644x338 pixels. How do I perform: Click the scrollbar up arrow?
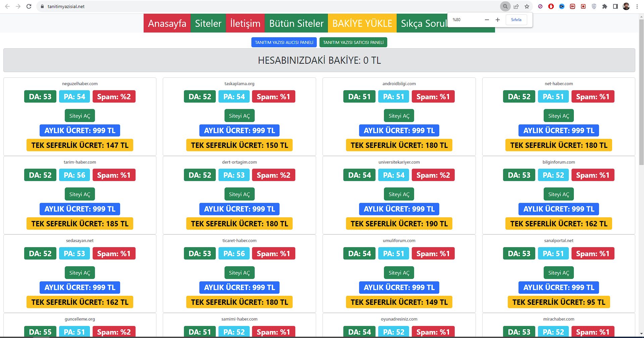641,16
